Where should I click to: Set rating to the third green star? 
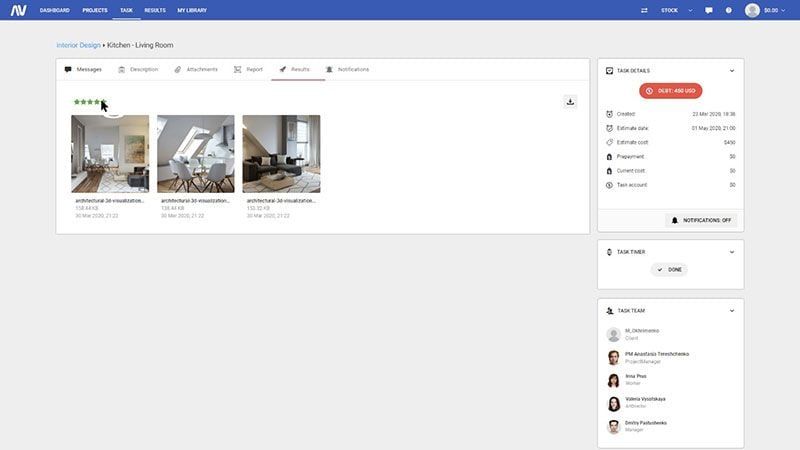pyautogui.click(x=90, y=102)
